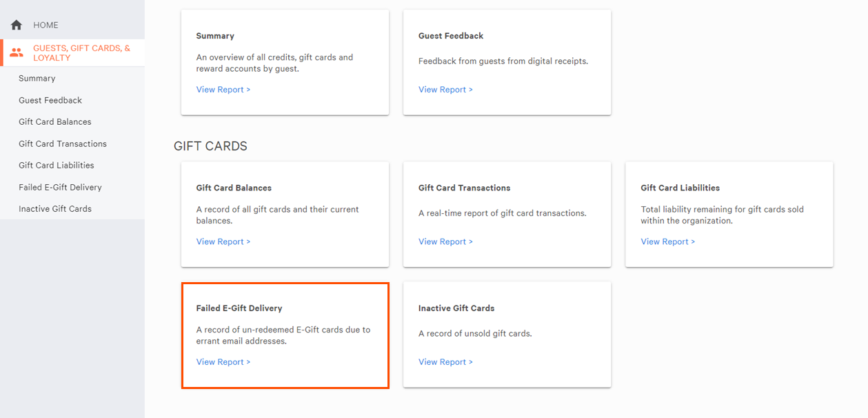Click the Gift Card Balances card title
868x418 pixels.
(234, 188)
